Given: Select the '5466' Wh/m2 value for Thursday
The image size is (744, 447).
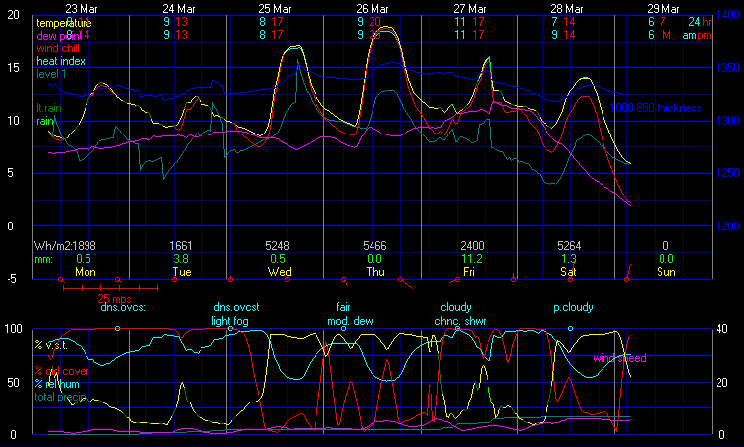Looking at the screenshot, I should tap(375, 246).
